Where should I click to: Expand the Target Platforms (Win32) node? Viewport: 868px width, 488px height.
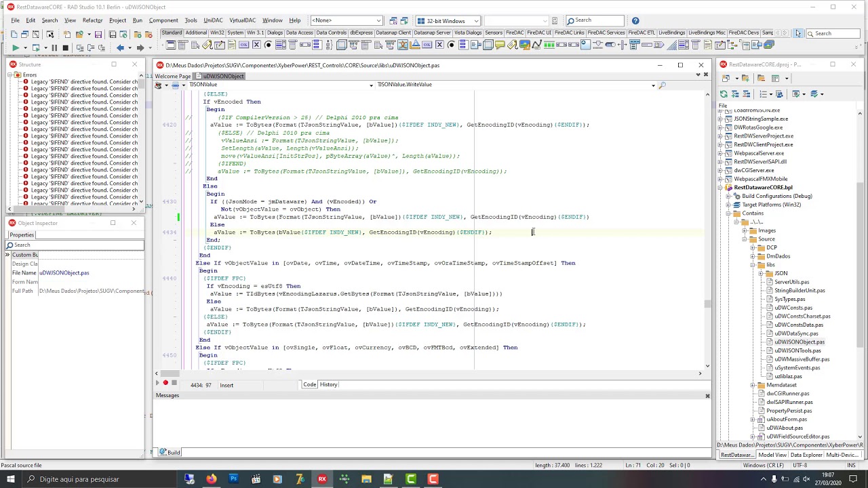click(x=728, y=205)
